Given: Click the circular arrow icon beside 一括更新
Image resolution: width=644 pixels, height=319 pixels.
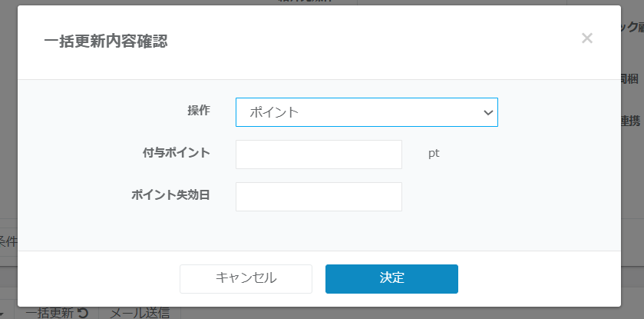Looking at the screenshot, I should click(x=84, y=313).
